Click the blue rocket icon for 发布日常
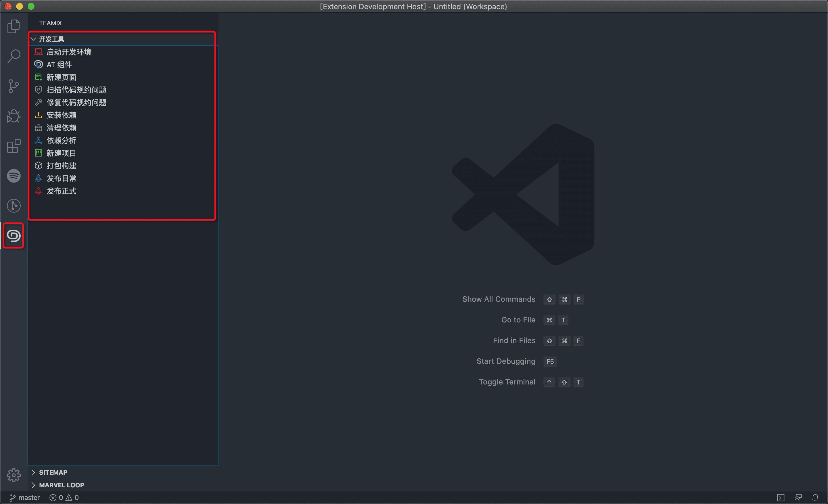Image resolution: width=828 pixels, height=504 pixels. coord(38,178)
